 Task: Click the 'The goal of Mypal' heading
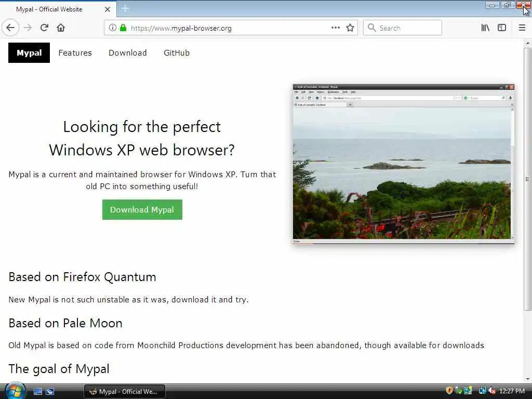tap(59, 369)
